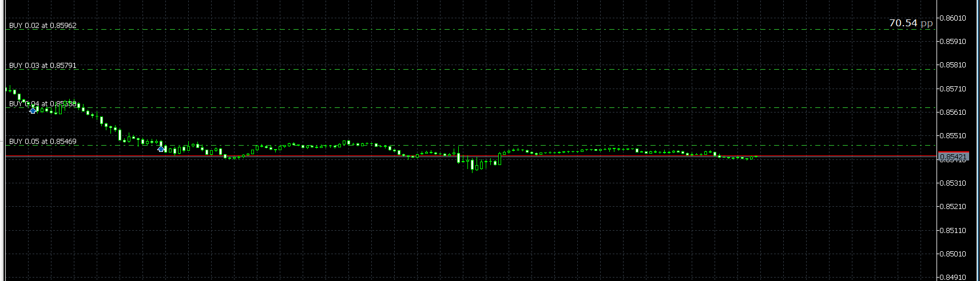Select the red bid price line
Image resolution: width=980 pixels, height=281 pixels.
coord(470,156)
